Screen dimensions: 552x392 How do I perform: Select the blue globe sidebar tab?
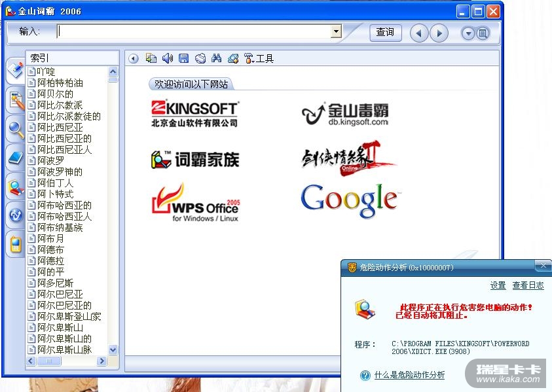[16, 215]
